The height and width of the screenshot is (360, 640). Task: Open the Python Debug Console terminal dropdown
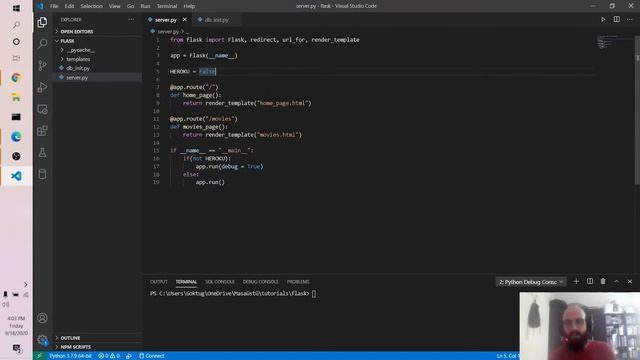[x=531, y=282]
